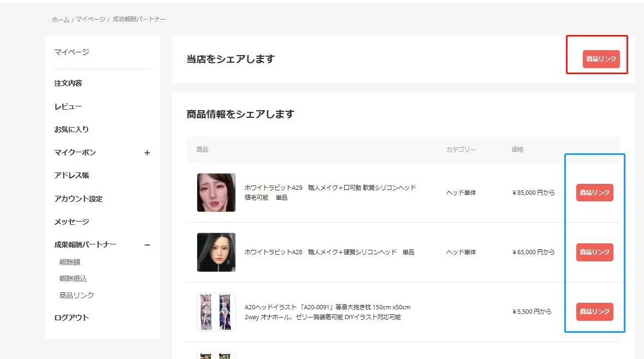
Task: Click 商品リンク button in 当店をシェアします section
Action: click(601, 59)
